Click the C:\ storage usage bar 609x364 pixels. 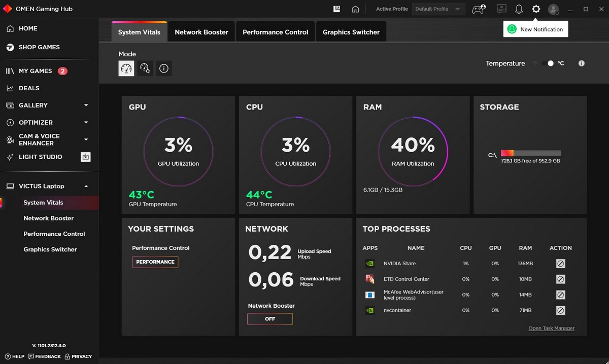coord(531,153)
